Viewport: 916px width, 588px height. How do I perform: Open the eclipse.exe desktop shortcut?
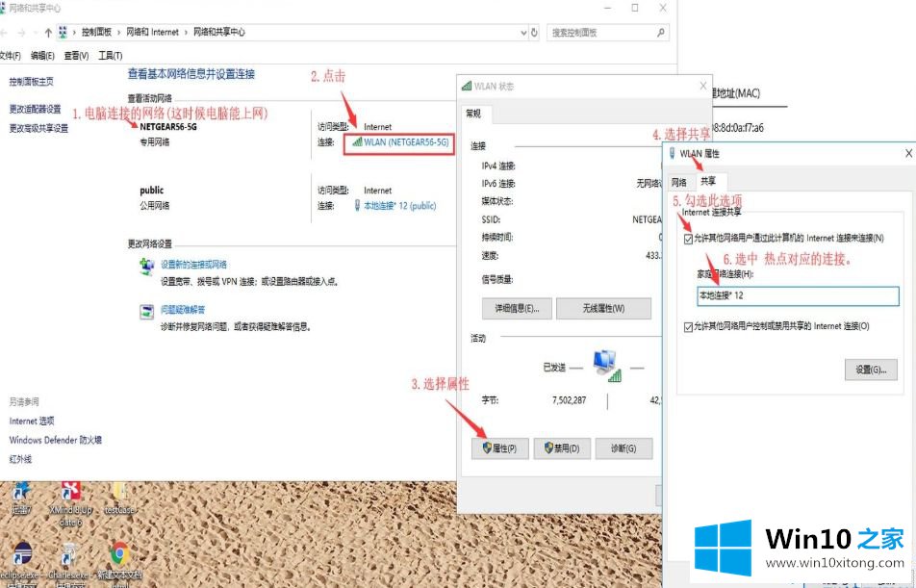(x=22, y=563)
